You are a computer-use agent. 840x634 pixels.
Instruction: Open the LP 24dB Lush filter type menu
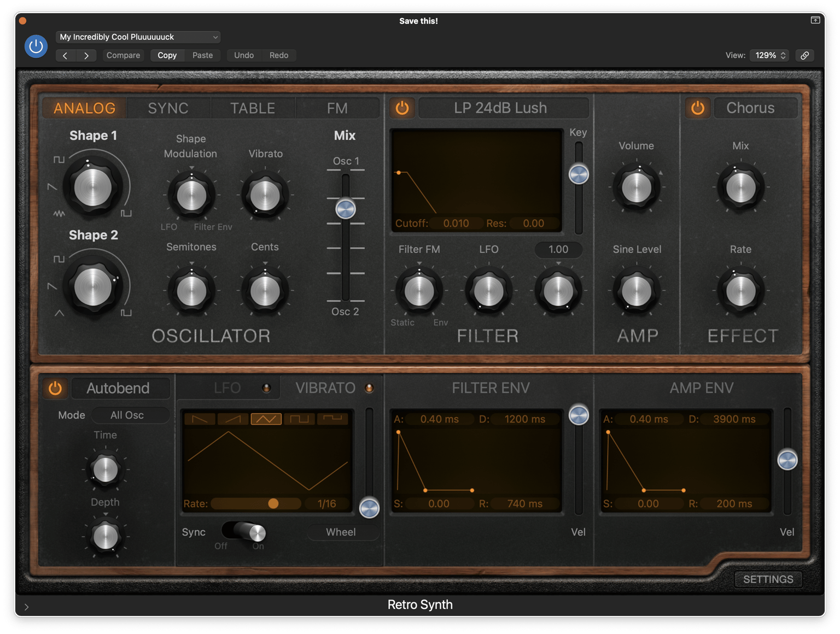tap(503, 108)
